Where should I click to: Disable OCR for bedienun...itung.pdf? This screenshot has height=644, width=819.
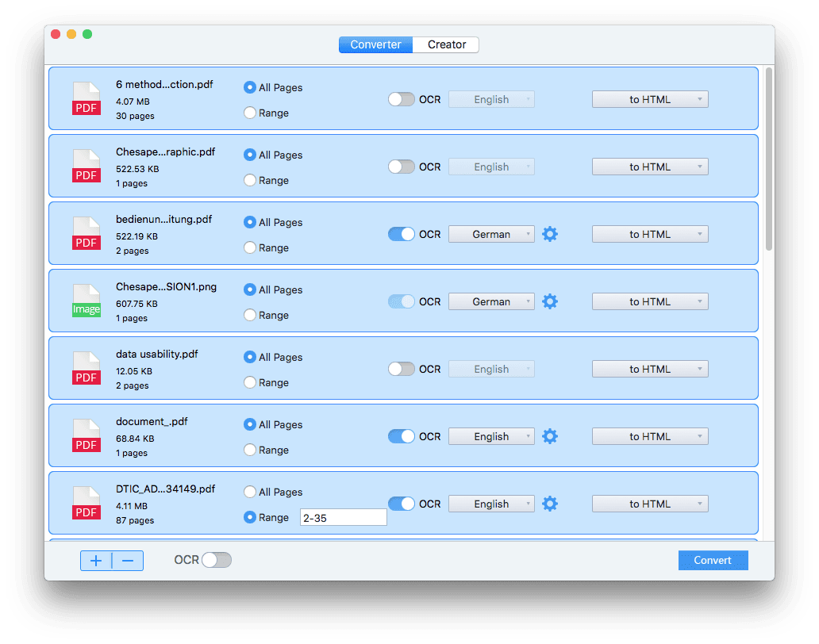pos(401,234)
